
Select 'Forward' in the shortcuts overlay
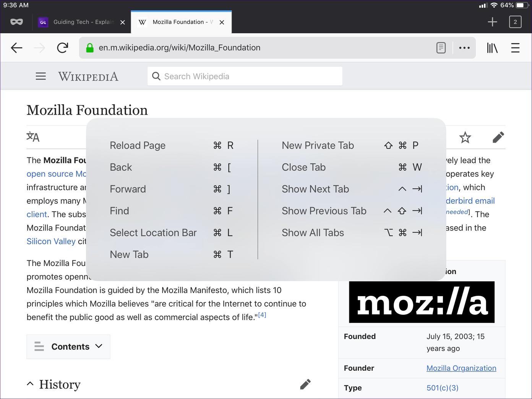(172, 189)
